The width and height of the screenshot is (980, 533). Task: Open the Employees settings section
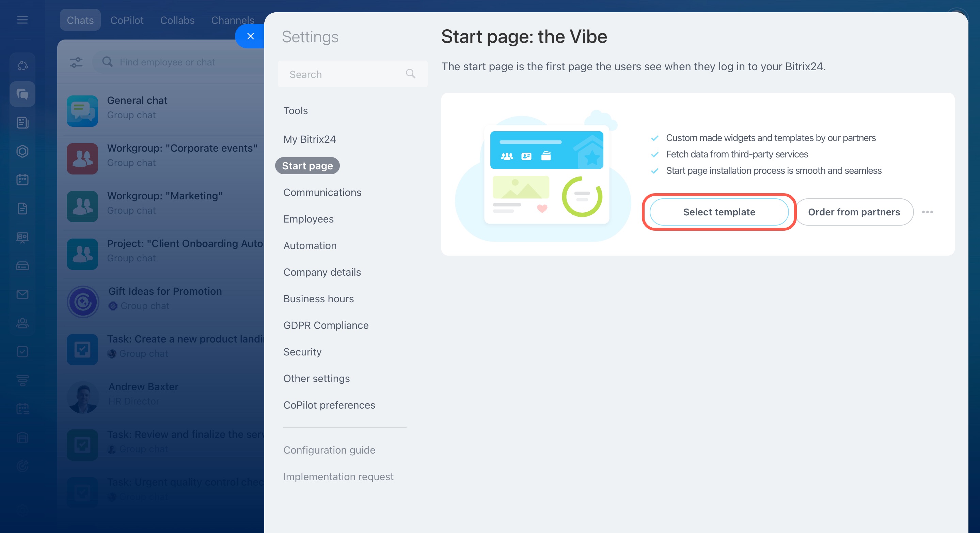tap(308, 219)
